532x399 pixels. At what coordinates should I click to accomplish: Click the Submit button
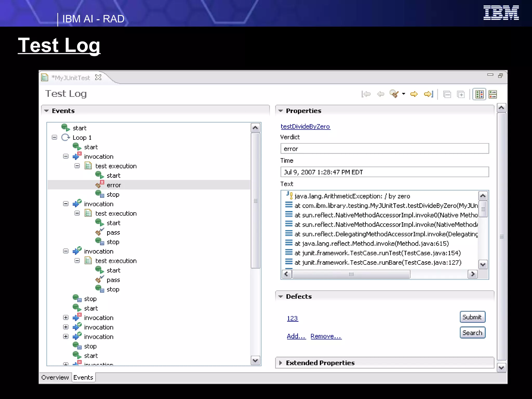click(x=472, y=317)
